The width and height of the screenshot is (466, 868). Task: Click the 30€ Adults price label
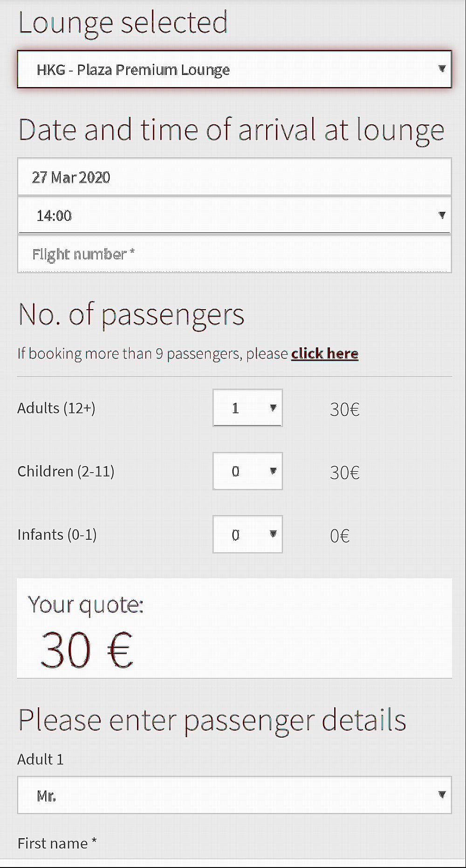point(344,409)
